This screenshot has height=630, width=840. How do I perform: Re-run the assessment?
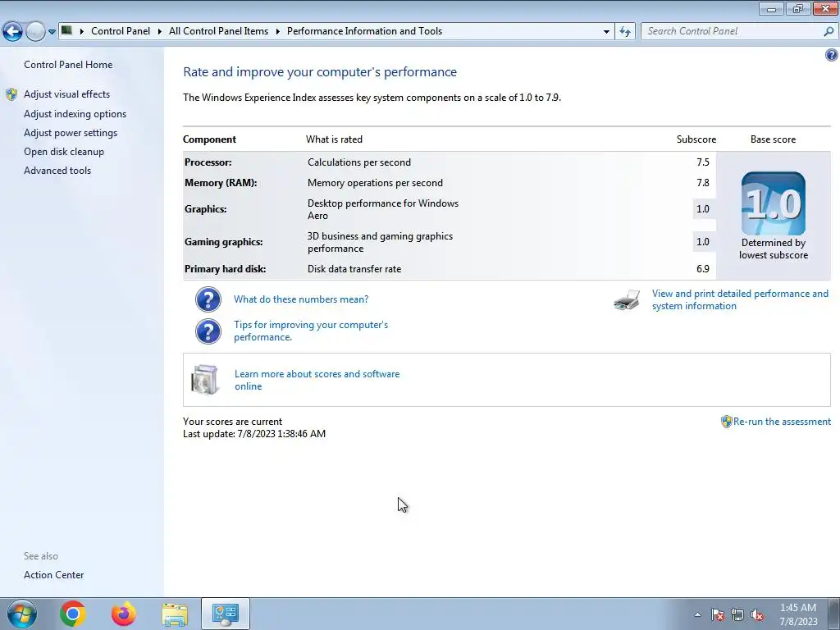(x=782, y=422)
